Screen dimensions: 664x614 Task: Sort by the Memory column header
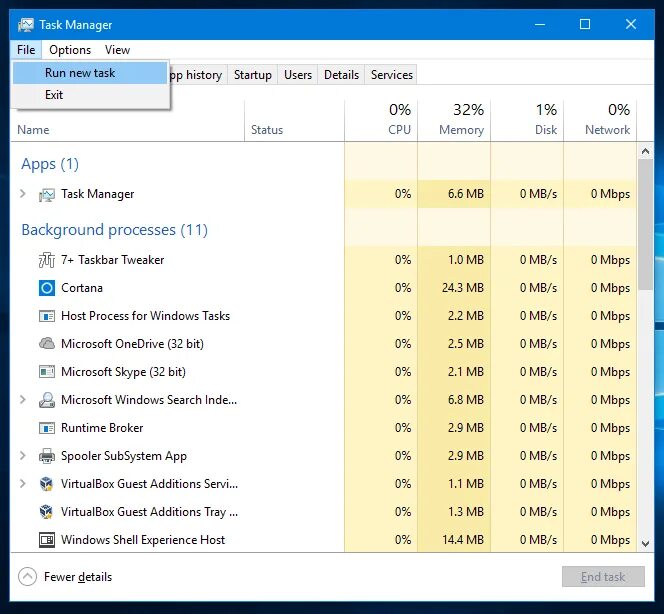454,121
